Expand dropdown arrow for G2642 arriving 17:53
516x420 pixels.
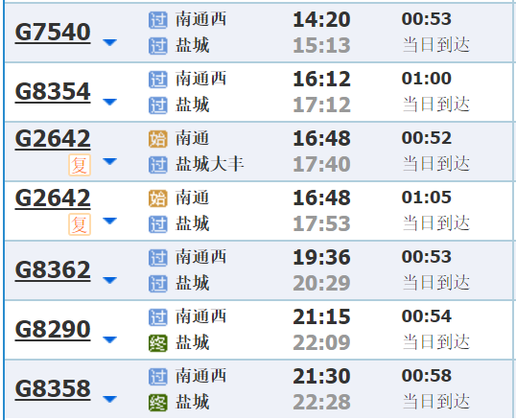pos(109,221)
